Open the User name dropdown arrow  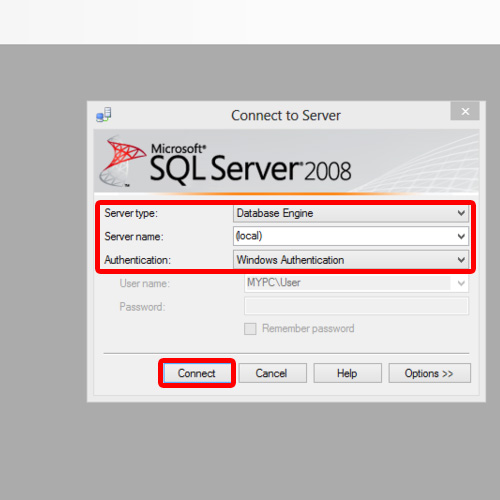point(461,283)
